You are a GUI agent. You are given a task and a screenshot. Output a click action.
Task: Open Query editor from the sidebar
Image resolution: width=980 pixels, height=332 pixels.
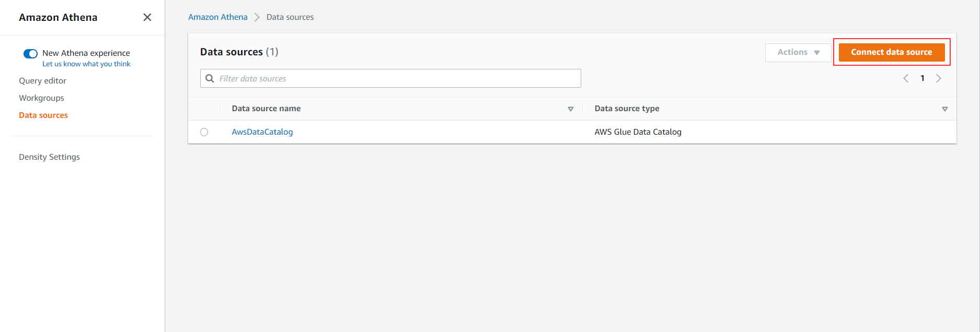click(x=42, y=80)
